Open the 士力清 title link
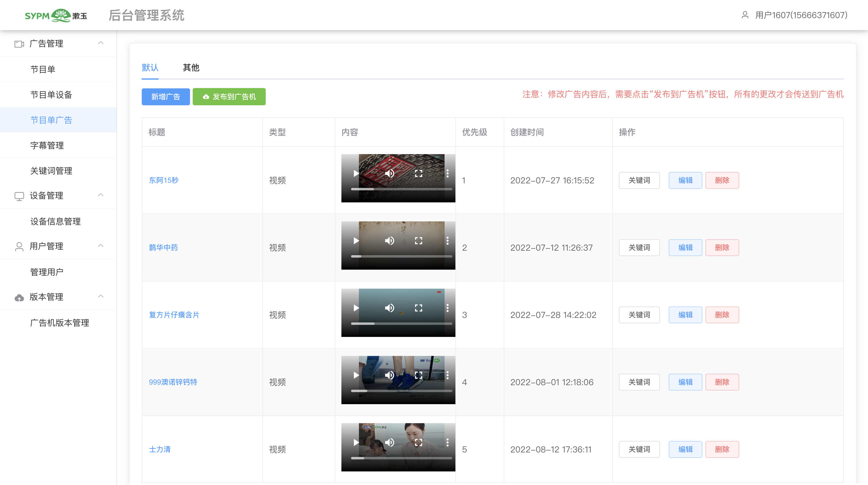This screenshot has width=868, height=485. (x=160, y=449)
